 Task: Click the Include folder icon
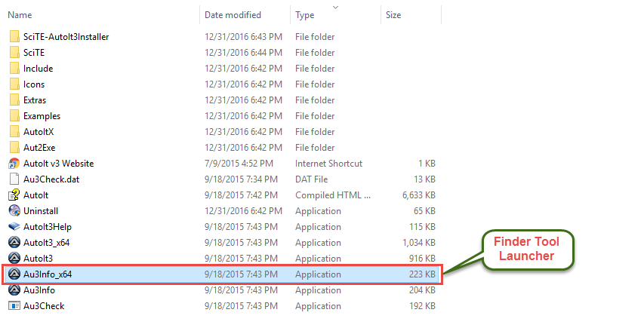[x=14, y=68]
